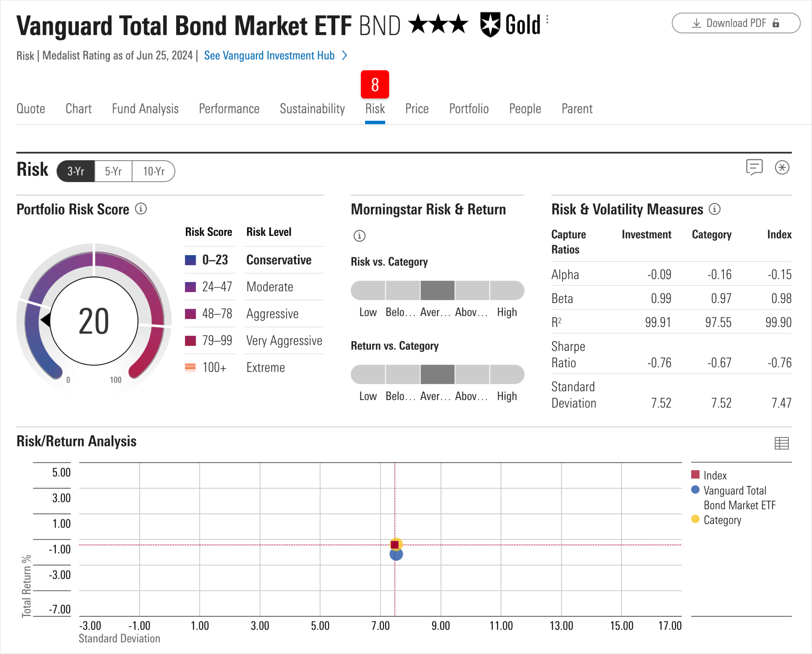Image resolution: width=812 pixels, height=654 pixels.
Task: Click the download arrow icon in Download PDF
Action: (696, 23)
